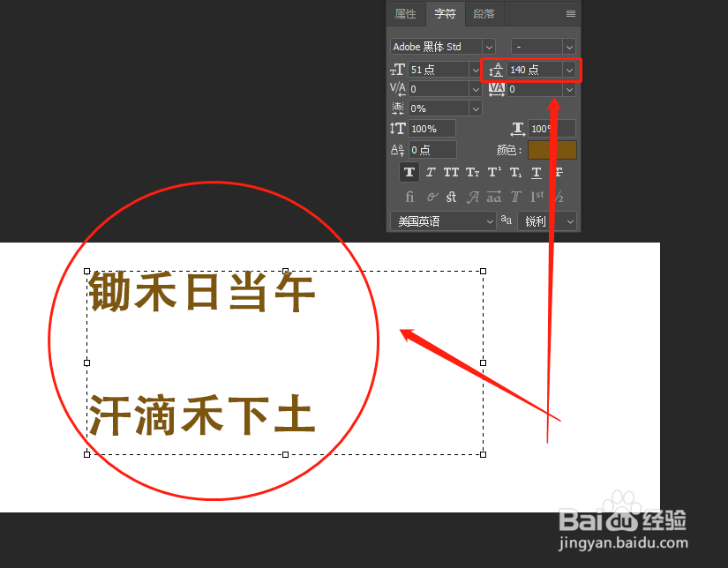Open the tracking dropdown arrow

click(x=569, y=89)
